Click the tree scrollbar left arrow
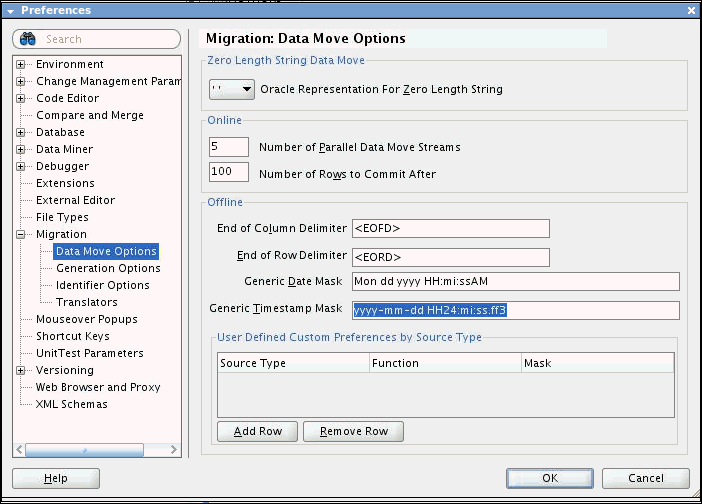 (19, 450)
